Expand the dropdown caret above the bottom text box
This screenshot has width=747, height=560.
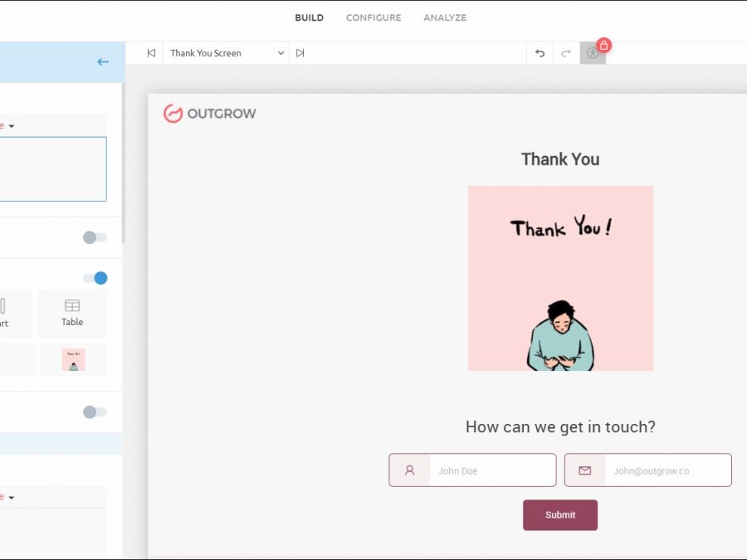pyautogui.click(x=11, y=497)
